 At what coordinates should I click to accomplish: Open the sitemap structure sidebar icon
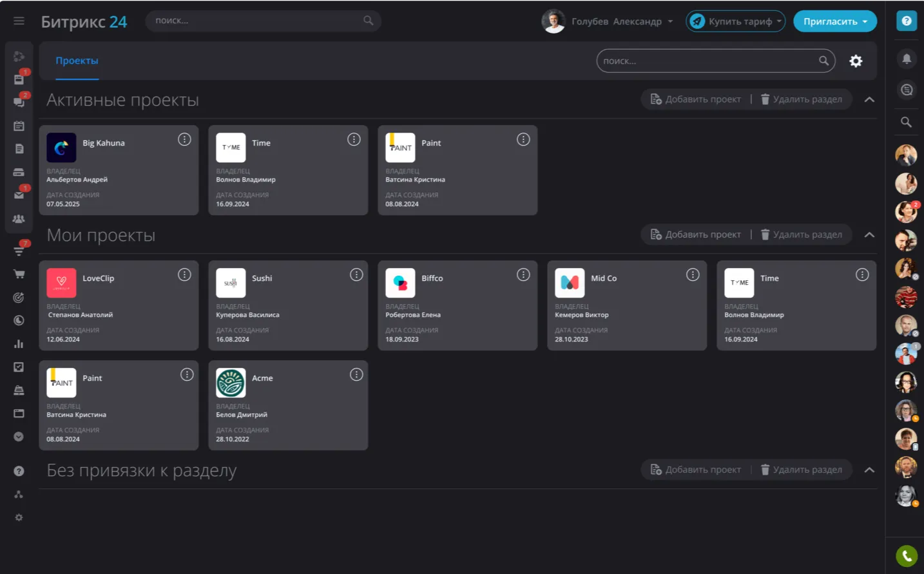(19, 494)
